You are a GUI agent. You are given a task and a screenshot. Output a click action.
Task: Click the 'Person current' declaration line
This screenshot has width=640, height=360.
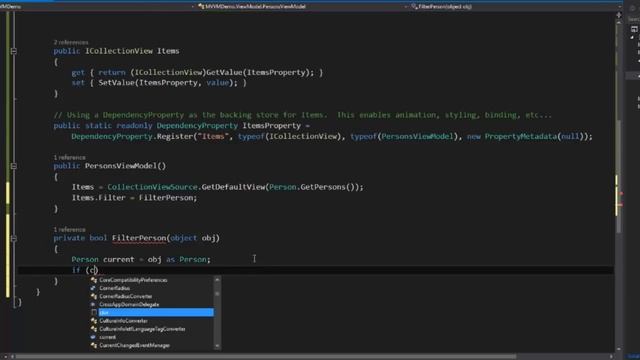click(141, 260)
